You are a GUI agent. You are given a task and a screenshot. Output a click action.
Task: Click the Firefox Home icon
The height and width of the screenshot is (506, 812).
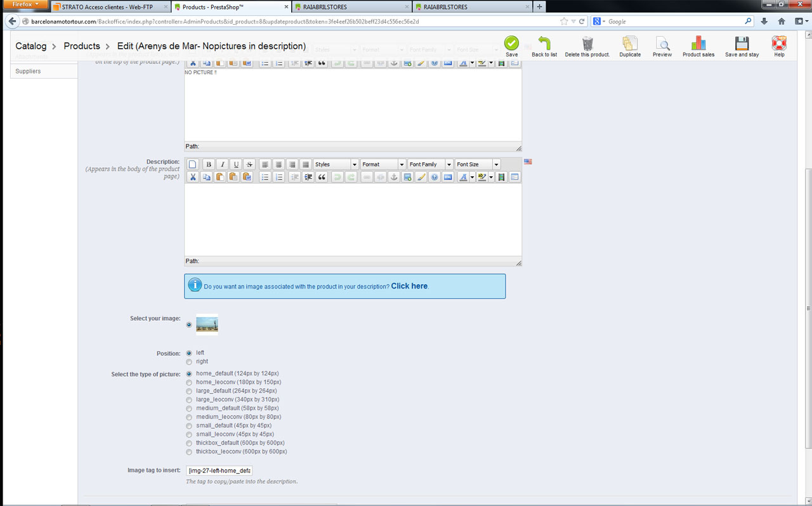[782, 21]
